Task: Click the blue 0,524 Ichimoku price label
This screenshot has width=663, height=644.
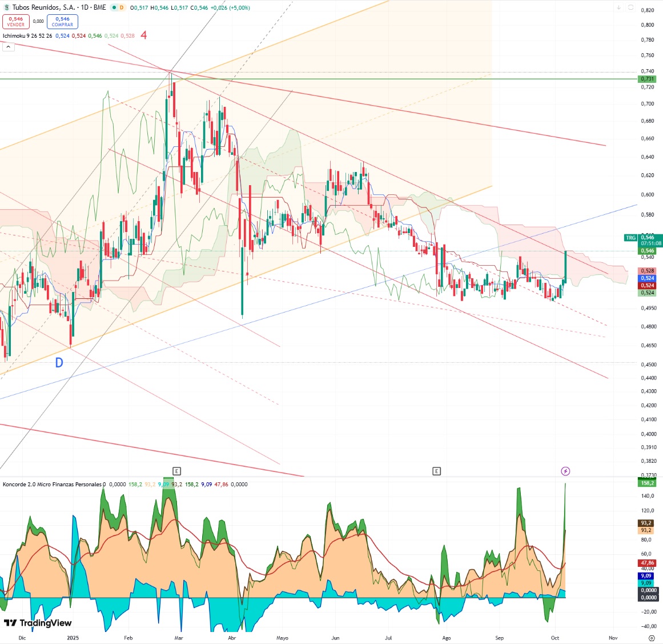Action: tap(647, 278)
